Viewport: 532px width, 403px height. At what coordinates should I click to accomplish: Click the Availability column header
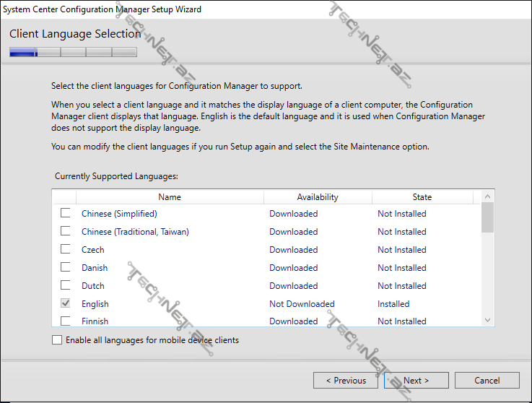[x=318, y=197]
